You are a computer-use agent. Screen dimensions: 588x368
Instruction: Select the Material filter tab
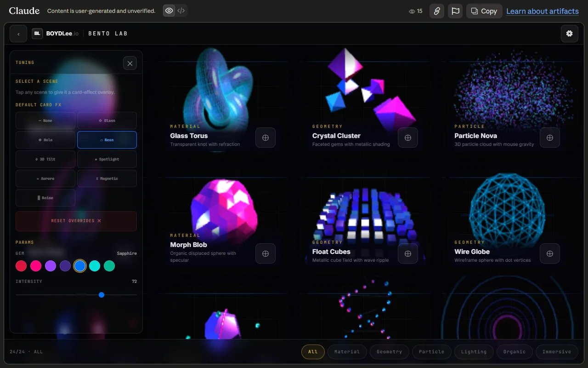(347, 352)
